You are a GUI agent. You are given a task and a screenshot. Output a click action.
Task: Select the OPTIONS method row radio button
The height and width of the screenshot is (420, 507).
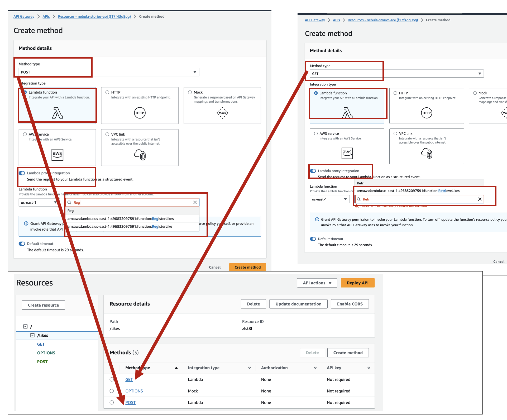(x=112, y=391)
